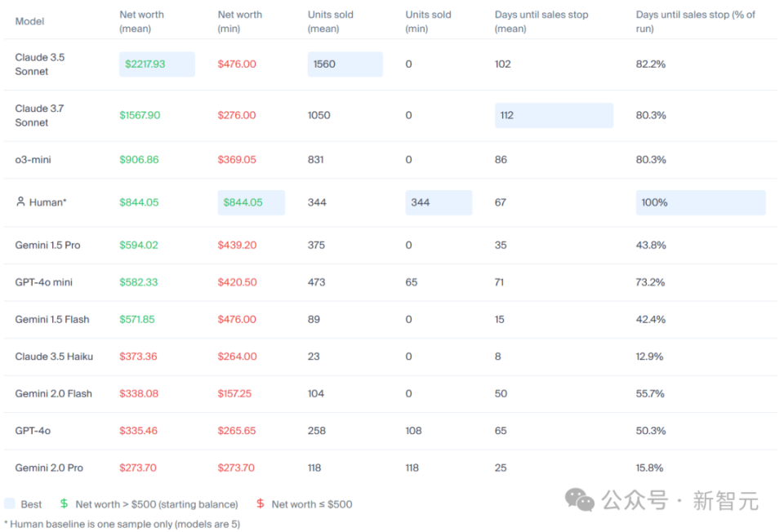Select Gemini 1.5 Pro's $439.20 minimum net worth

pos(237,246)
